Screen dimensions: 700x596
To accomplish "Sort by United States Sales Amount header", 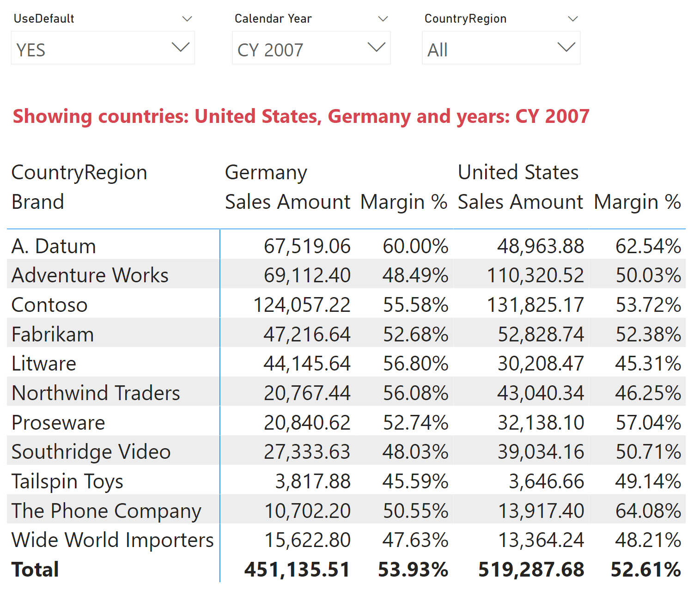I will pos(521,202).
